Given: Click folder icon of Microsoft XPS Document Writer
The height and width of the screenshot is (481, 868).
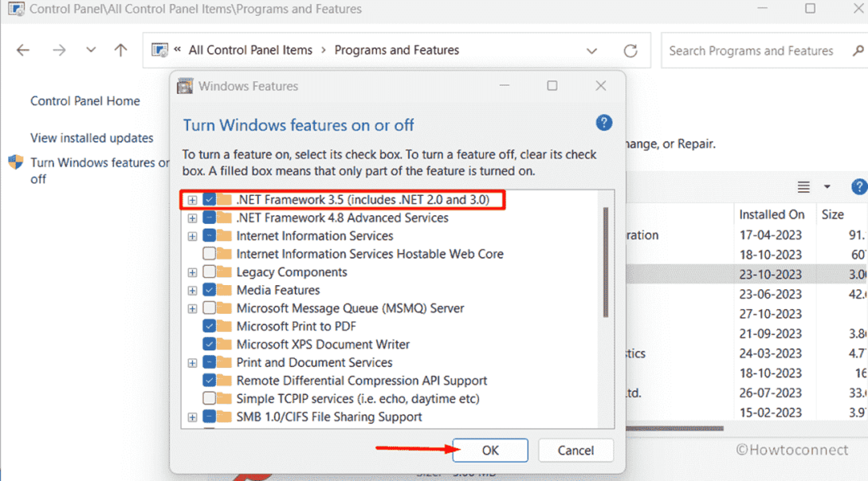Looking at the screenshot, I should 224,344.
